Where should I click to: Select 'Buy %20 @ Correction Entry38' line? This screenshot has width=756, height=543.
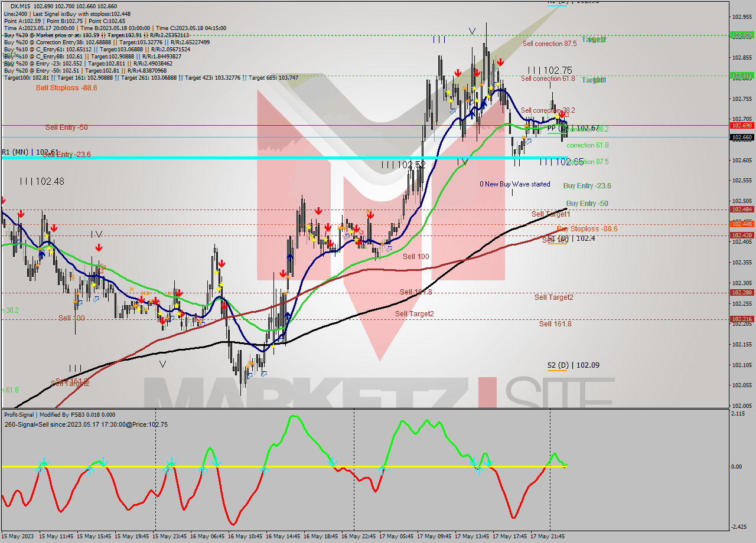tap(106, 42)
